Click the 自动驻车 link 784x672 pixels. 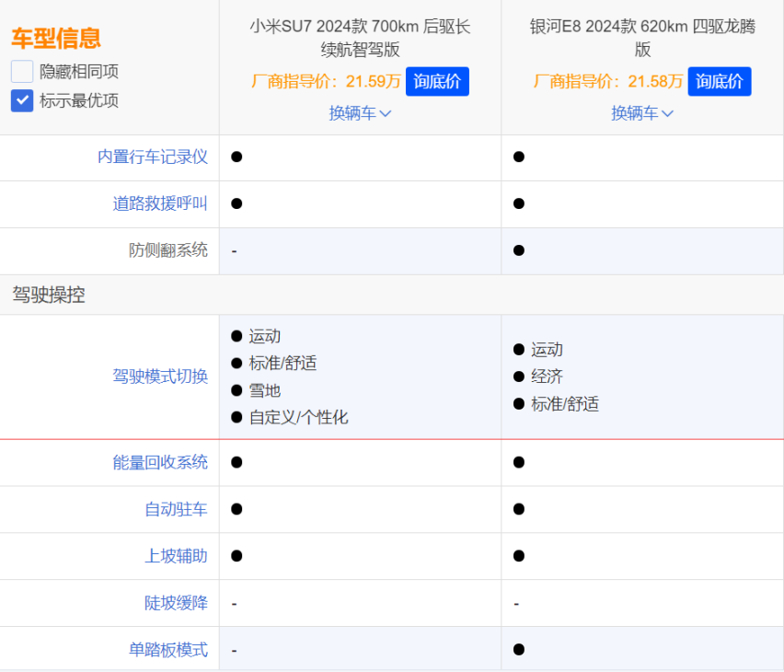(176, 509)
